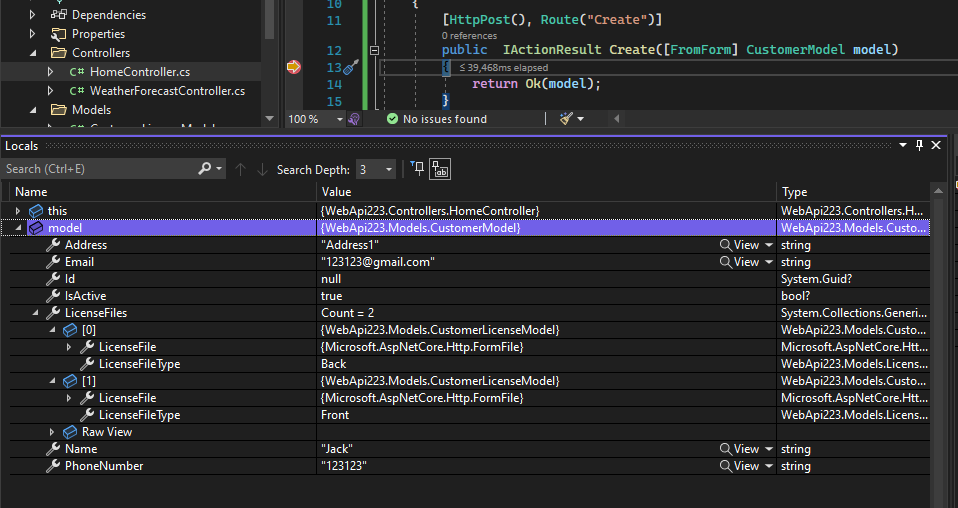Image resolution: width=958 pixels, height=508 pixels.
Task: Collapse the model variable row
Action: [18, 228]
